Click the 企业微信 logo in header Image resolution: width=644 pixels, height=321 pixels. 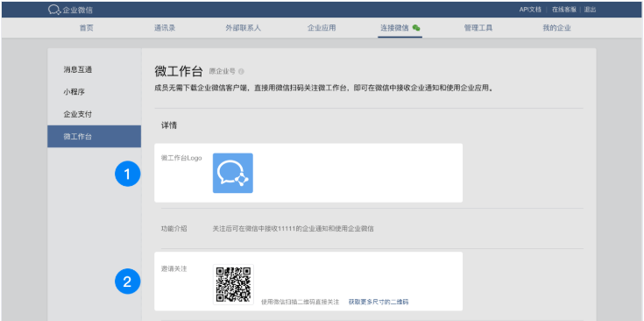(70, 10)
